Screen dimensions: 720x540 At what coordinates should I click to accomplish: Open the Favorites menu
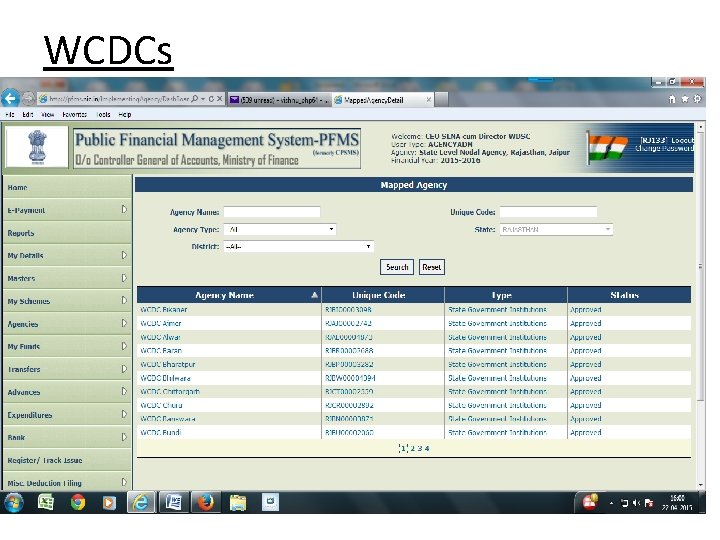click(74, 114)
